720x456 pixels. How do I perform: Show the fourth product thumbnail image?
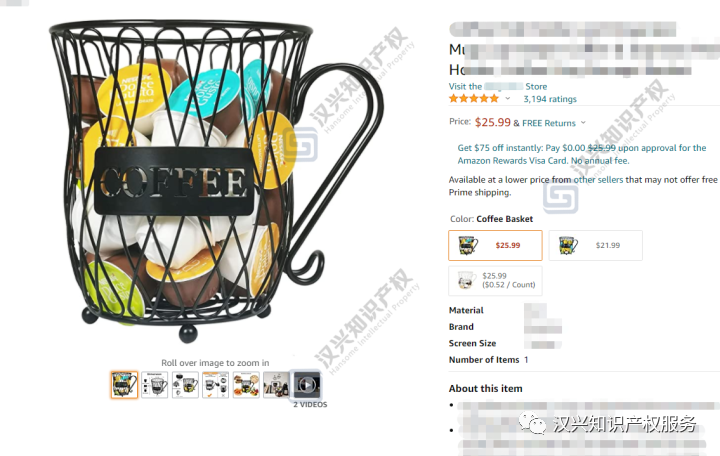(x=215, y=384)
